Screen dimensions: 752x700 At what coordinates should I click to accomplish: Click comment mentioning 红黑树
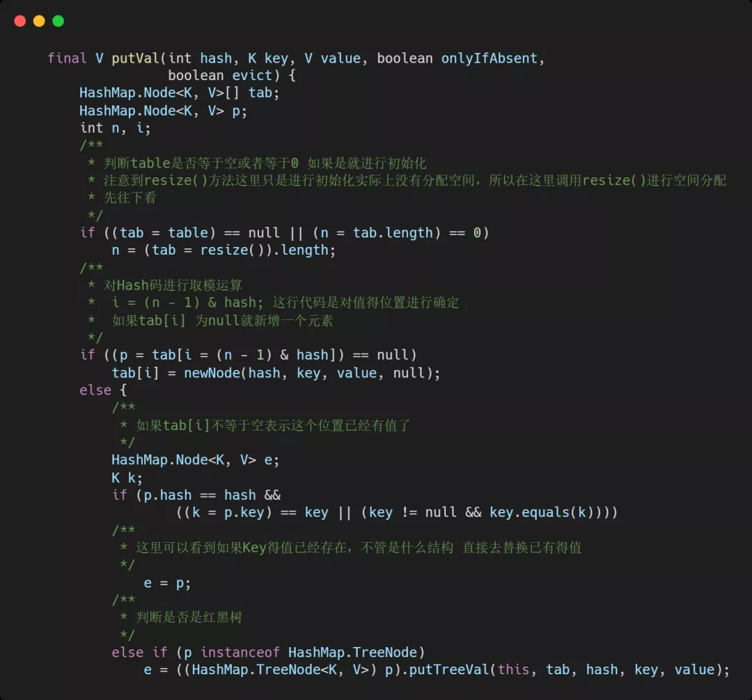point(189,617)
